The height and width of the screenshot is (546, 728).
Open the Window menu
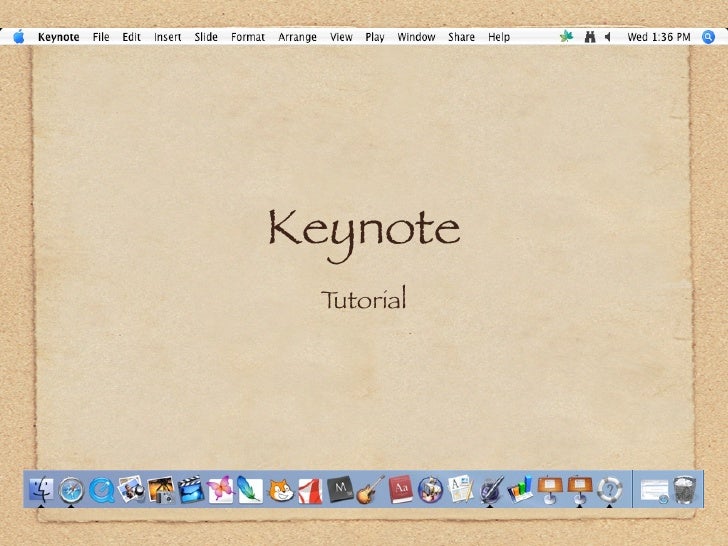416,37
